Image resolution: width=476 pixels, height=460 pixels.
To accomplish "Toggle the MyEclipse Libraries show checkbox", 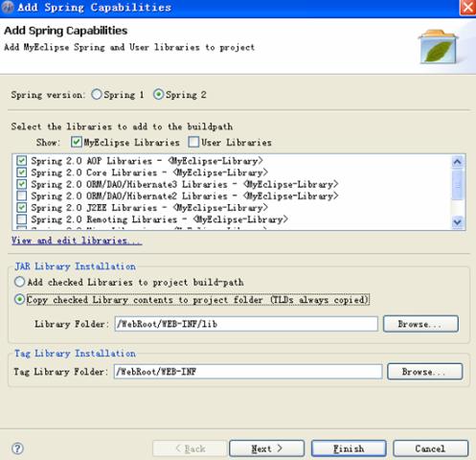I will coord(77,142).
